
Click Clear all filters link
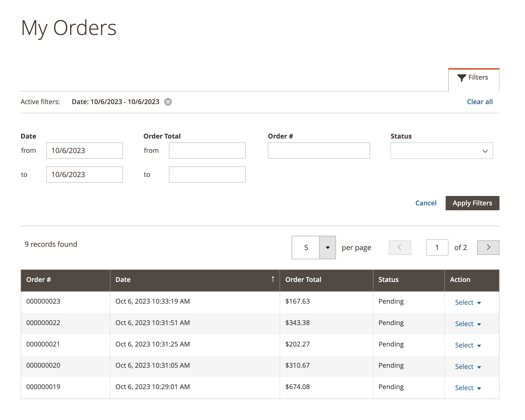pyautogui.click(x=479, y=102)
